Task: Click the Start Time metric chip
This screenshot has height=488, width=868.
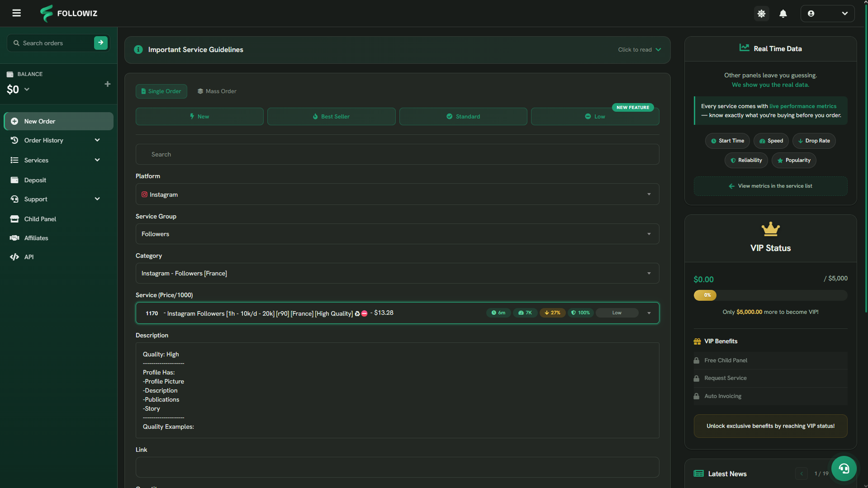Action: point(727,141)
